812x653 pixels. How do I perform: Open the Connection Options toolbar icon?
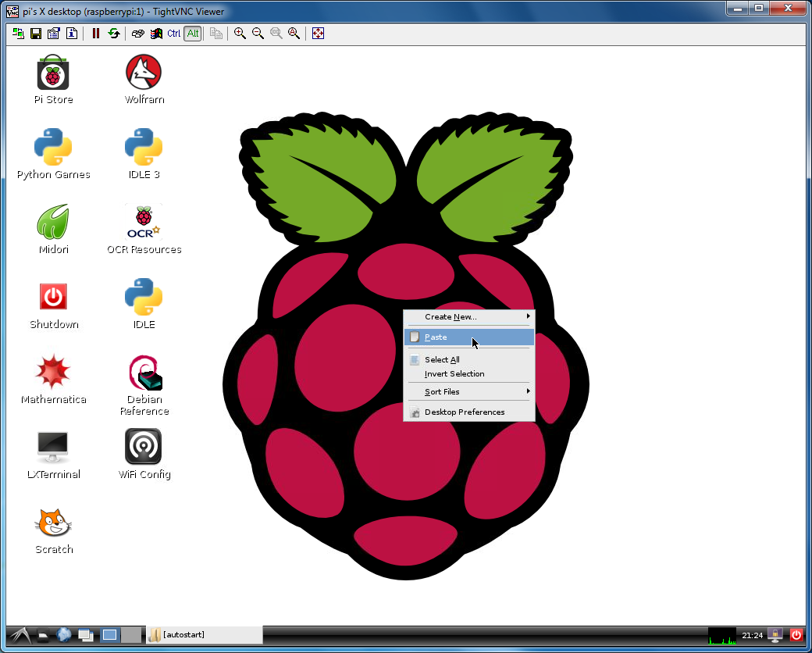53,34
